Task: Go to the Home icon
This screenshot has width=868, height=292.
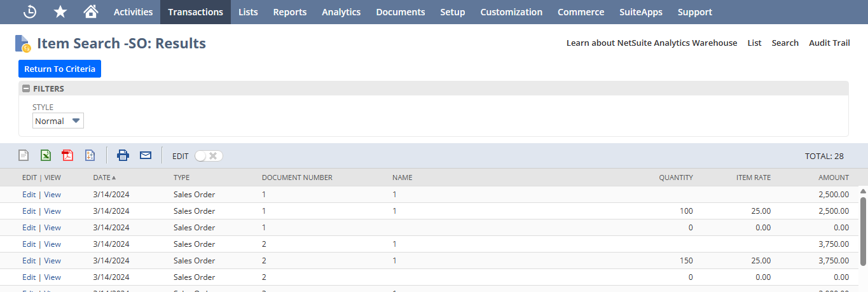Action: [91, 12]
